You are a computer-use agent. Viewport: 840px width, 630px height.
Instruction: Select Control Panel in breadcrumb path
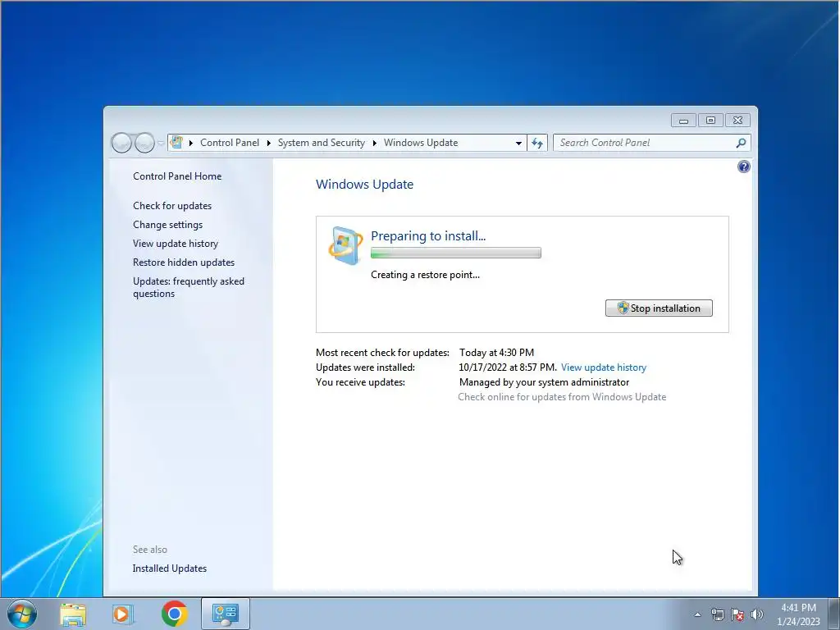(230, 143)
